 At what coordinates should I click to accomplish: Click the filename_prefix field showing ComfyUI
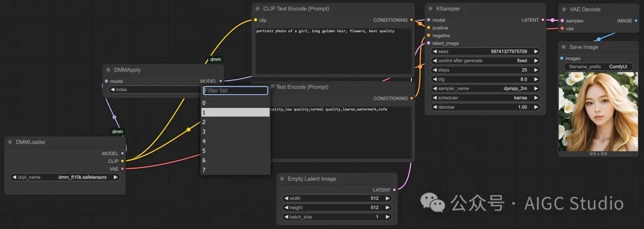[598, 66]
